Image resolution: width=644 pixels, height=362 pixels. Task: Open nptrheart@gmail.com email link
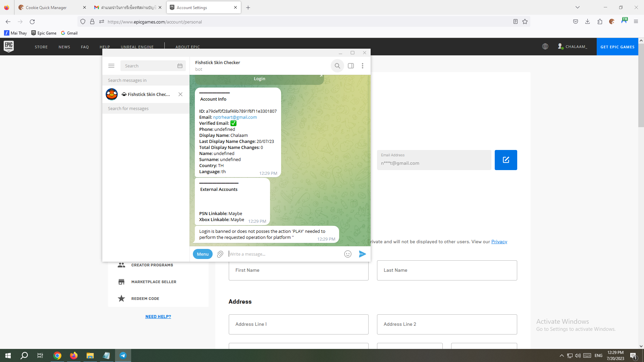pyautogui.click(x=235, y=117)
